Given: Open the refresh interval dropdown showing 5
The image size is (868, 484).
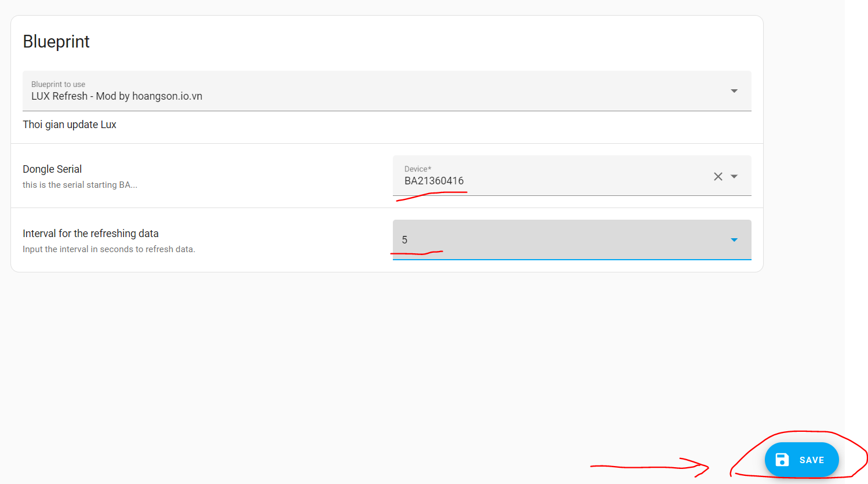Looking at the screenshot, I should 572,240.
